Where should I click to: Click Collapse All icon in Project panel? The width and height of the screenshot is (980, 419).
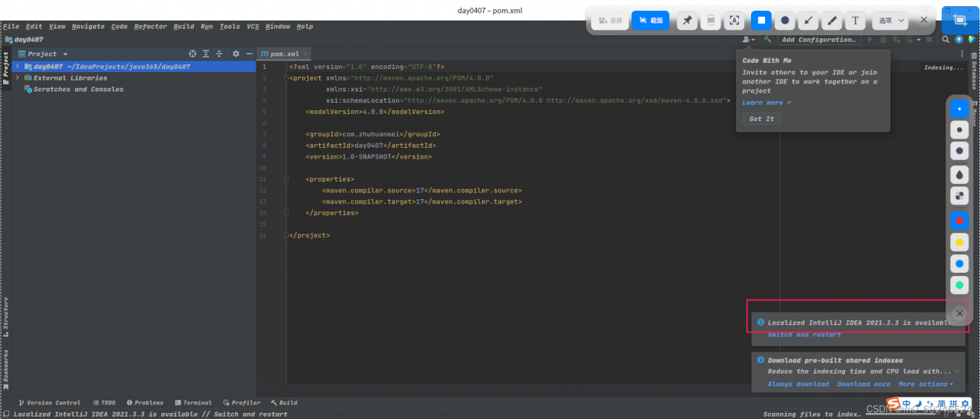(219, 54)
